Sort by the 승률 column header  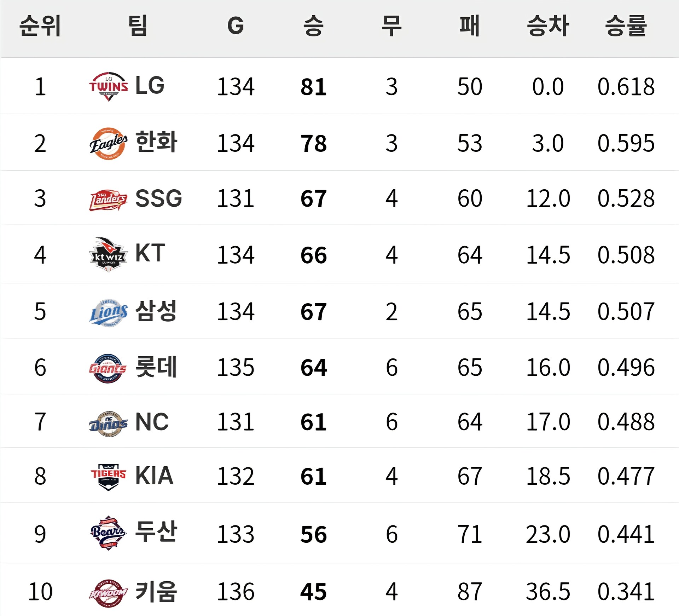(626, 26)
